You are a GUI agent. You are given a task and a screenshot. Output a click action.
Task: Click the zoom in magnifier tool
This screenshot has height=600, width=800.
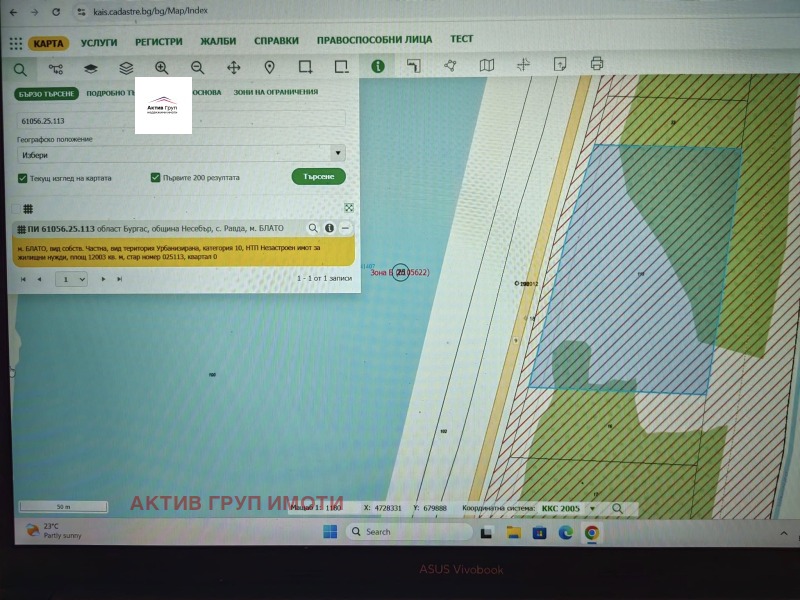161,67
